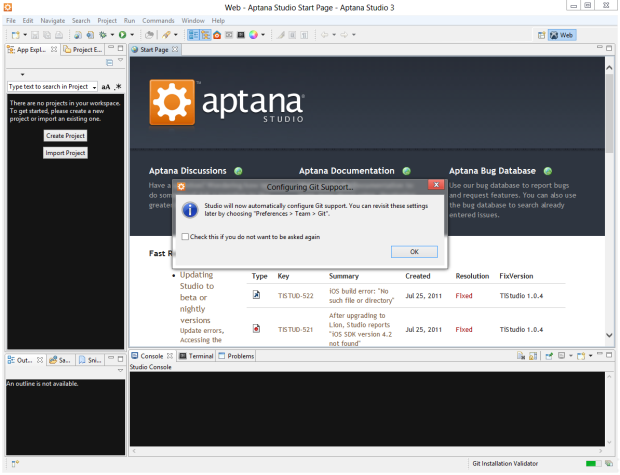Viewport: 620px width, 475px height.
Task: Click the green Git Installation progress bar
Action: pyautogui.click(x=593, y=463)
